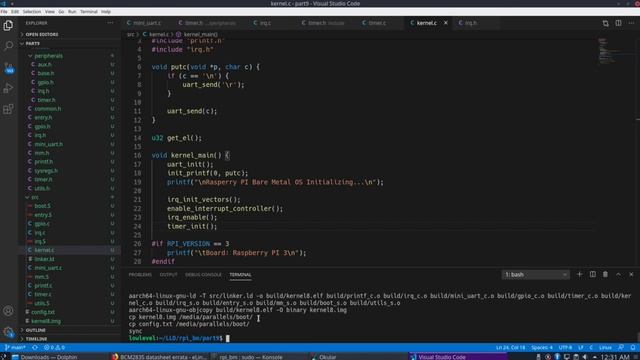The height and width of the screenshot is (360, 640).
Task: Open mini_uart.h in the explorer
Action: 49,144
